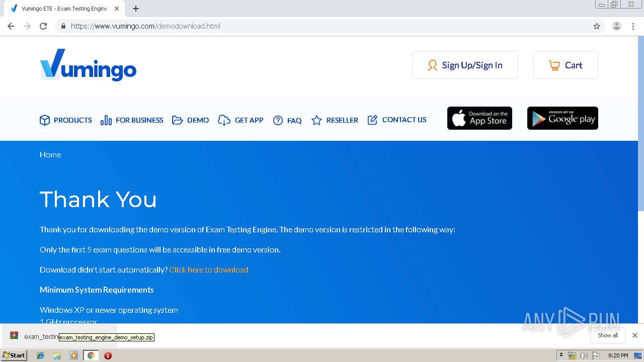Open a new browser tab
This screenshot has height=362, width=644.
pyautogui.click(x=136, y=9)
